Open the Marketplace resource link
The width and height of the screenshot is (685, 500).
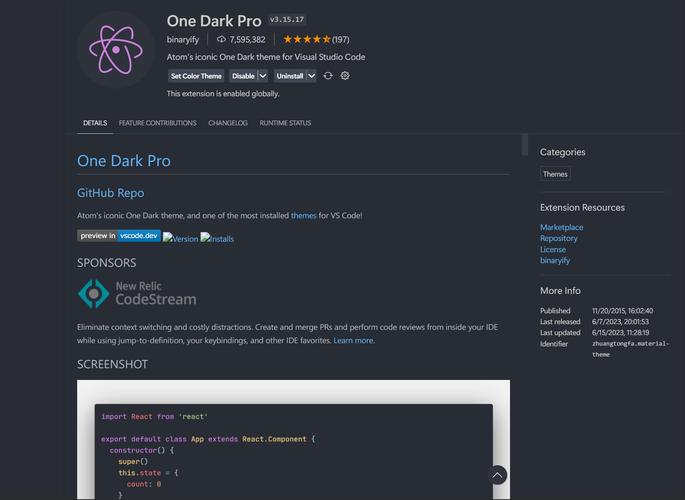point(561,227)
